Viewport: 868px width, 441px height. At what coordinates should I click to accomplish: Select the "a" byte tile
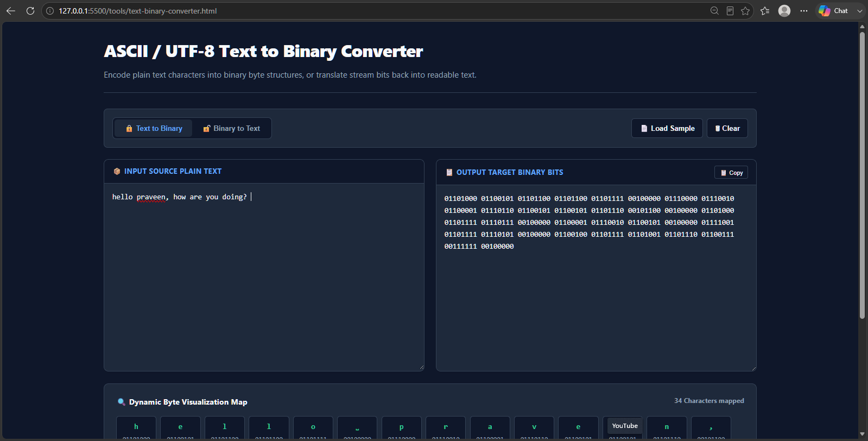coord(490,429)
